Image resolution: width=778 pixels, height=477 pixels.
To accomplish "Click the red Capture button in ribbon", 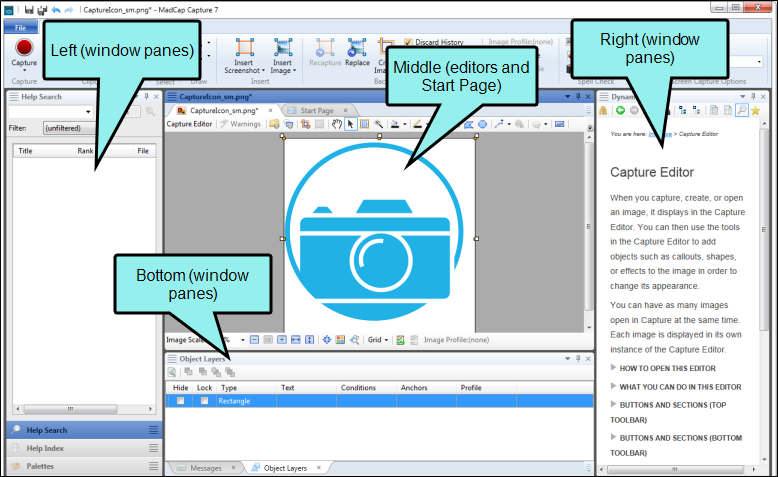I will [x=24, y=52].
